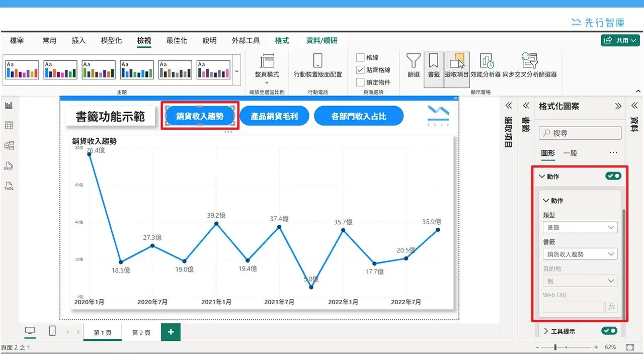This screenshot has width=644, height=362.
Task: Open the Table view icon in left sidebar
Action: pos(9,126)
